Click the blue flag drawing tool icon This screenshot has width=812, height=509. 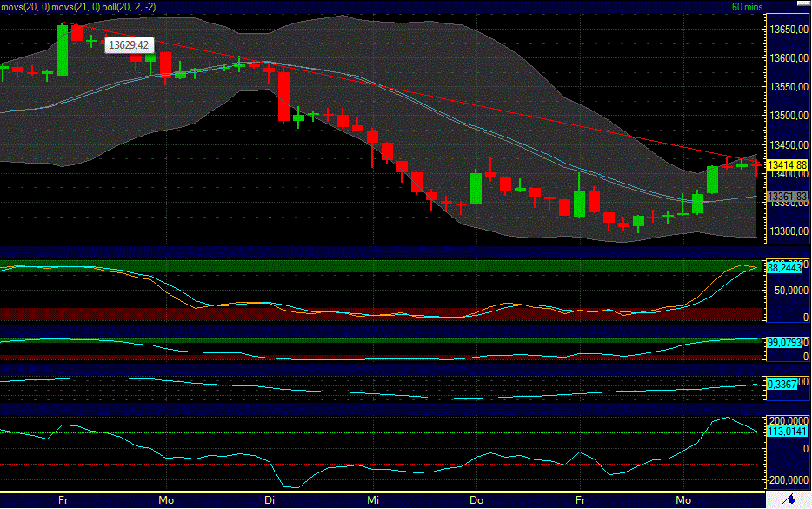point(790,499)
